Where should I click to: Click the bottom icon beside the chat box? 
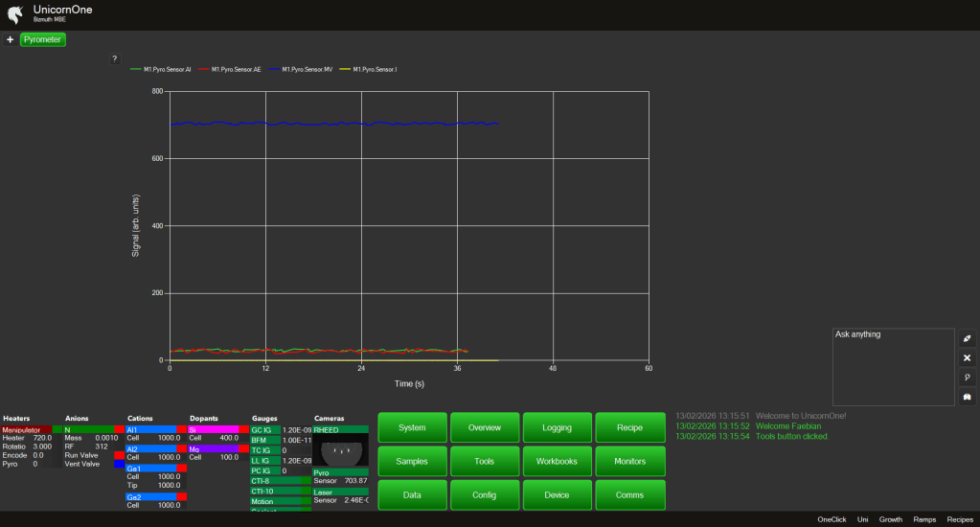pos(967,397)
